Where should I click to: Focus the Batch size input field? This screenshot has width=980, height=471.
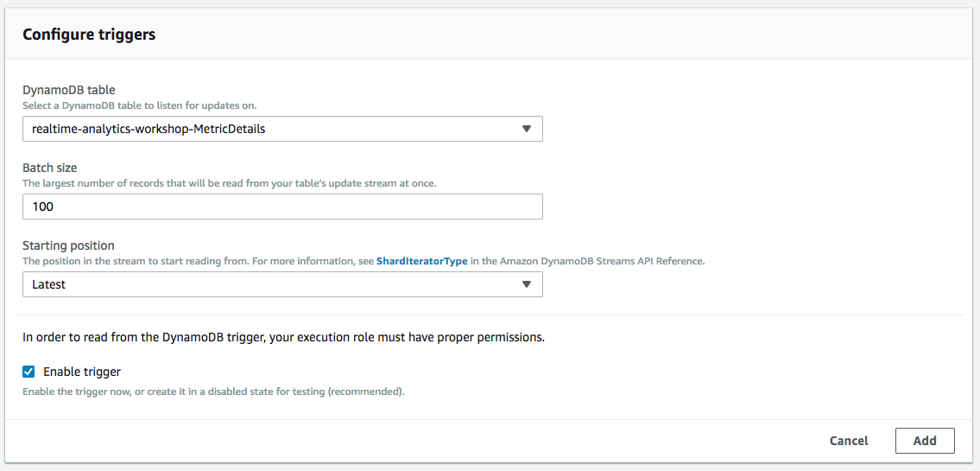[x=282, y=207]
